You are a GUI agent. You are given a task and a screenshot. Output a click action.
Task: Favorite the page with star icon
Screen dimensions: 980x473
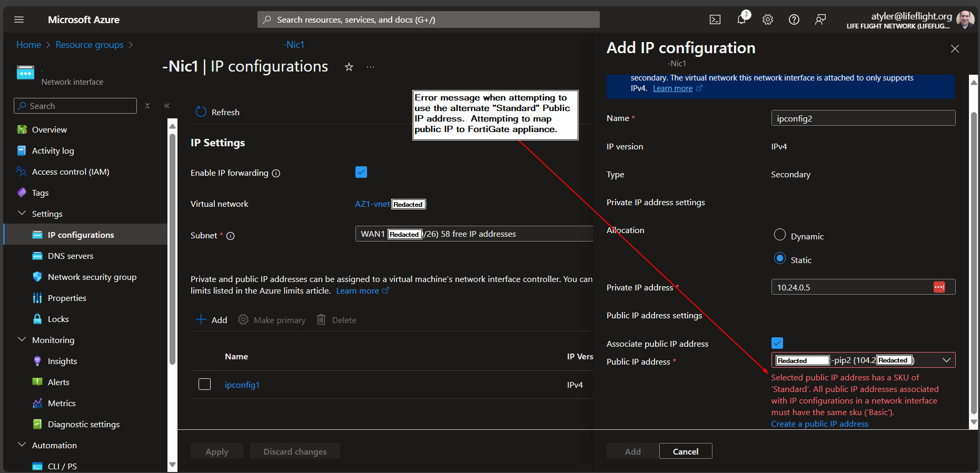click(x=349, y=67)
